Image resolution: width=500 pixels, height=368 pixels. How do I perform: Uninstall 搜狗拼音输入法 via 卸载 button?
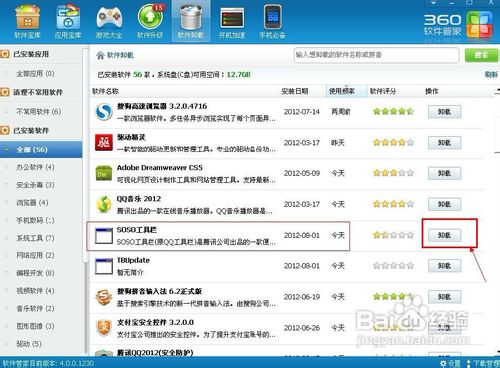444,297
